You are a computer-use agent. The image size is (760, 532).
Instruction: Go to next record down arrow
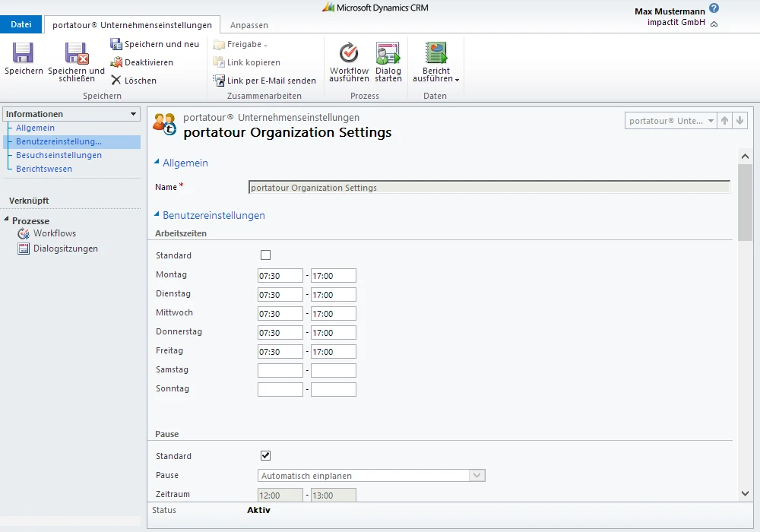pos(739,121)
